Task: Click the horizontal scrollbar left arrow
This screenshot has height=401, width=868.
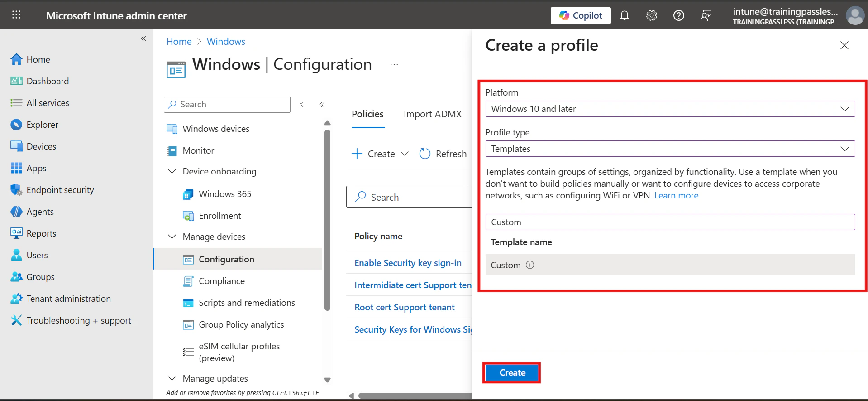Action: (x=352, y=396)
